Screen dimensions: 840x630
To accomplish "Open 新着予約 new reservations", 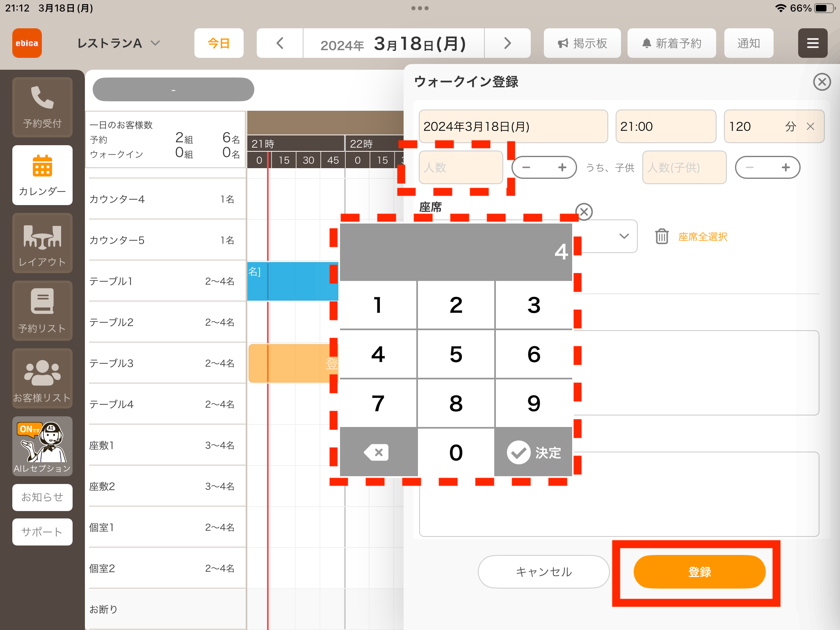I will click(672, 43).
